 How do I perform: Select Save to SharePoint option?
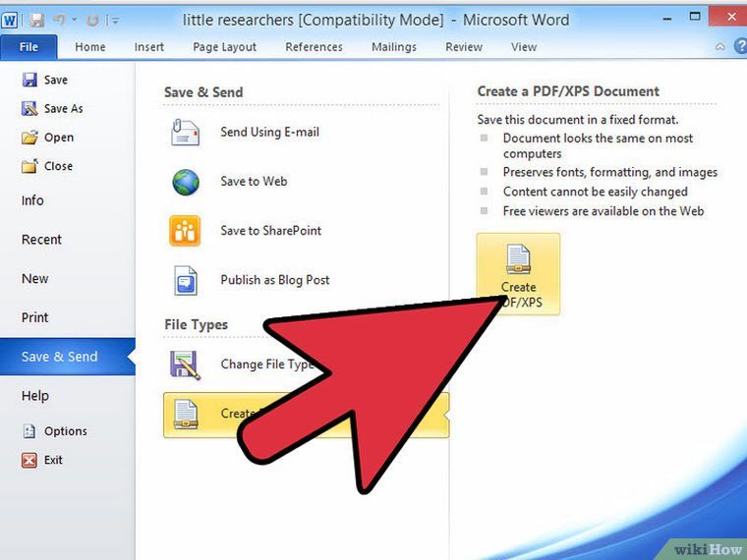click(270, 231)
